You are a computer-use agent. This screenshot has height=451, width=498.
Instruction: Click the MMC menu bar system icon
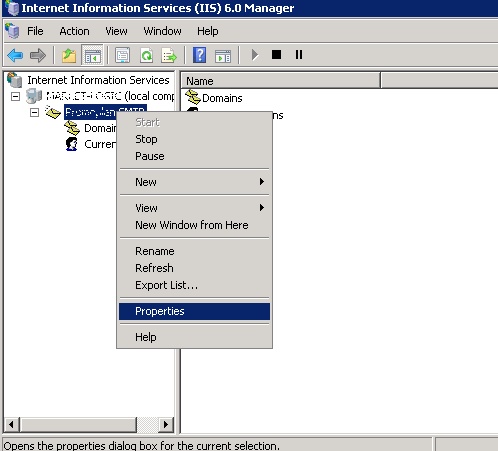(x=12, y=31)
